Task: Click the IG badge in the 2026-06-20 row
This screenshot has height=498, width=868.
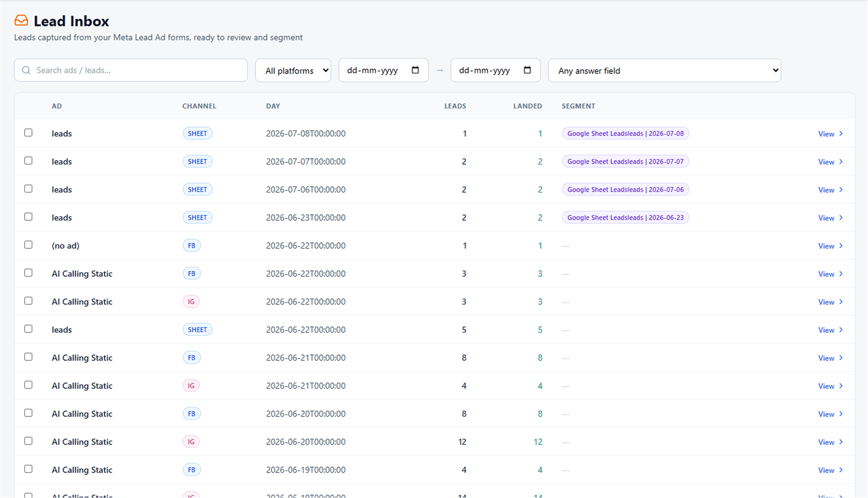Action: tap(191, 442)
